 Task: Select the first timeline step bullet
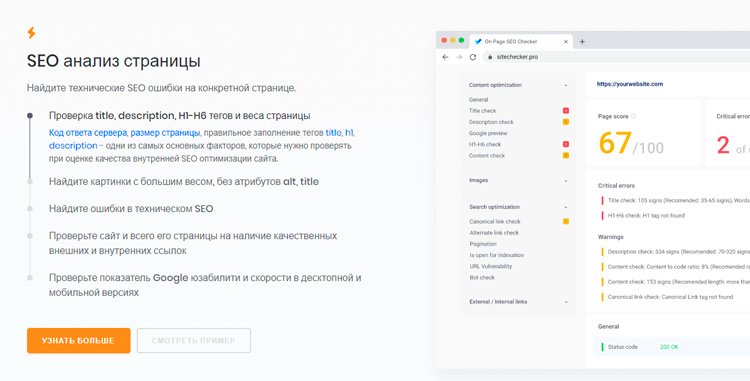[30, 116]
